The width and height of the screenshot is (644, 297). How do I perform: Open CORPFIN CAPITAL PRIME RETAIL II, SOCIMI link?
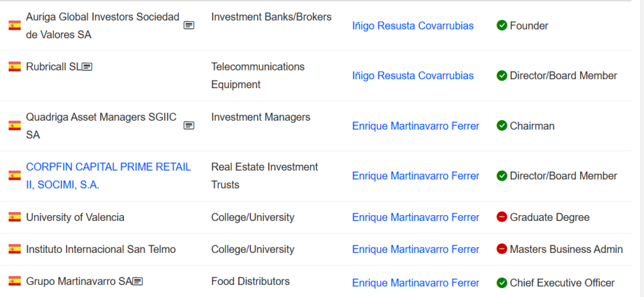[x=108, y=176]
